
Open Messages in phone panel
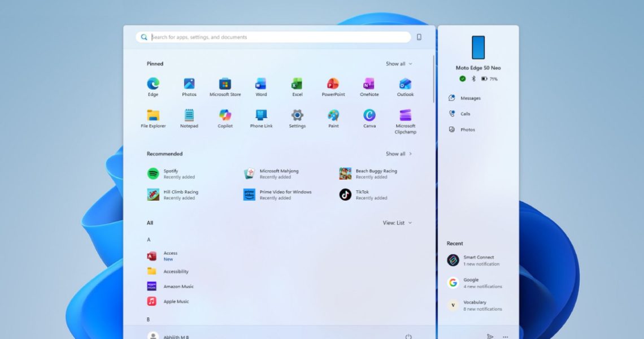tap(469, 98)
